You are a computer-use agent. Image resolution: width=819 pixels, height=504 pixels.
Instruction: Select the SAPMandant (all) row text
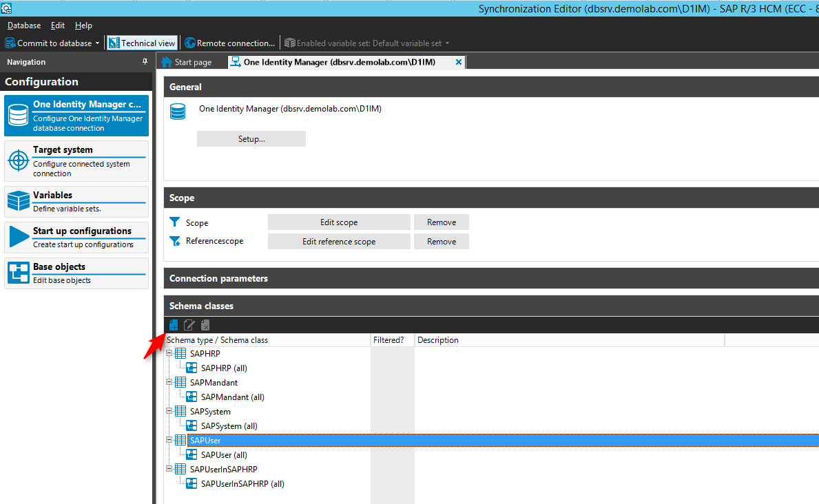[x=232, y=397]
